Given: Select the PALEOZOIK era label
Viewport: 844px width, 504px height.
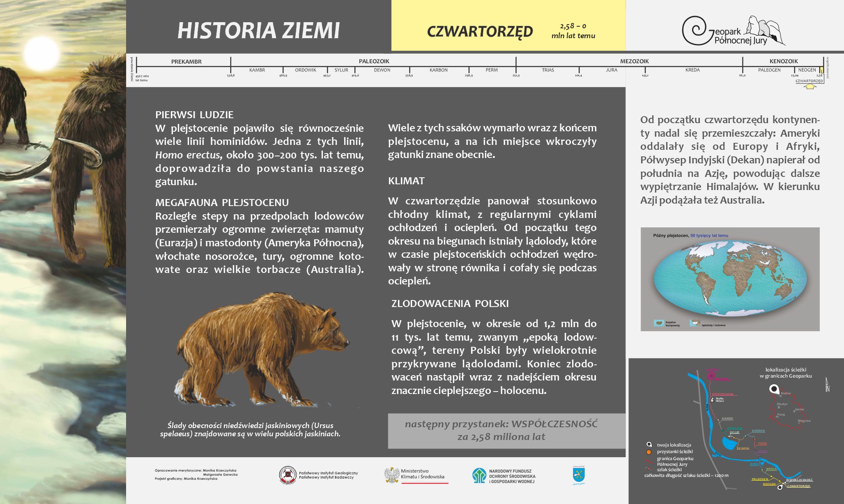Looking at the screenshot, I should (x=374, y=61).
